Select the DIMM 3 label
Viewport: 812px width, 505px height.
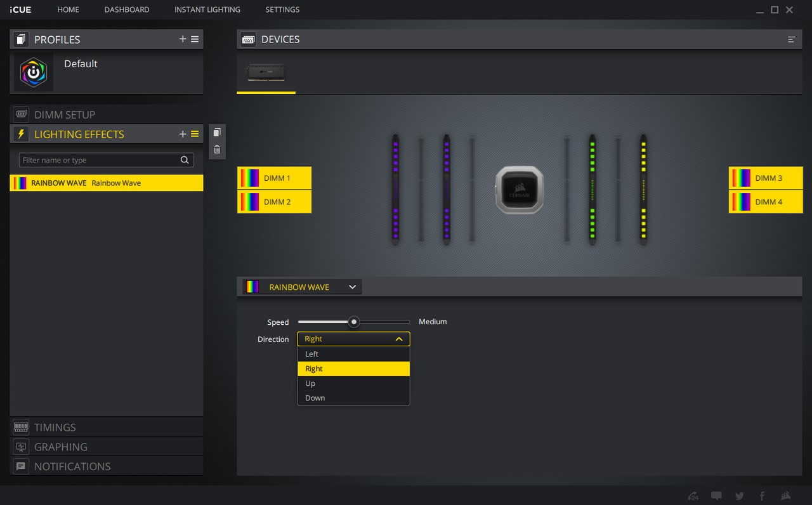(766, 178)
